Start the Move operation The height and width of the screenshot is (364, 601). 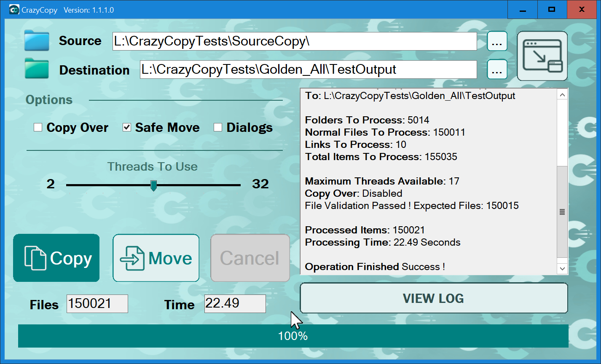click(x=156, y=258)
